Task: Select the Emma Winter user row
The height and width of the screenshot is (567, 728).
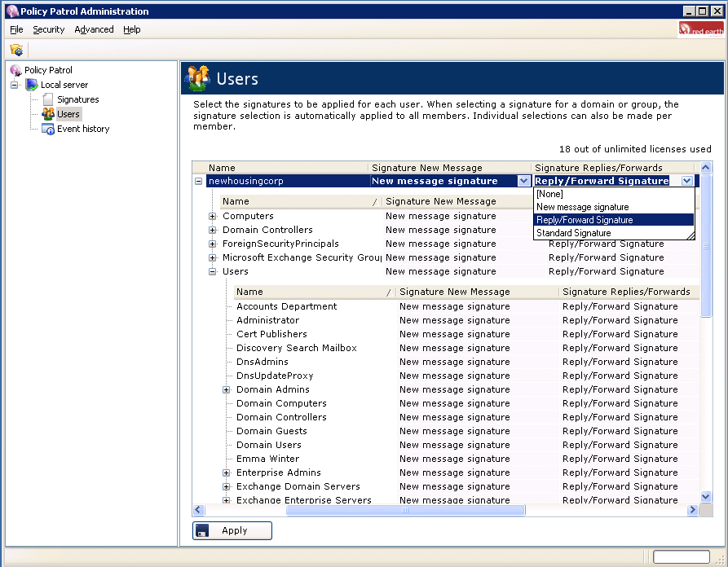Action: coord(466,459)
